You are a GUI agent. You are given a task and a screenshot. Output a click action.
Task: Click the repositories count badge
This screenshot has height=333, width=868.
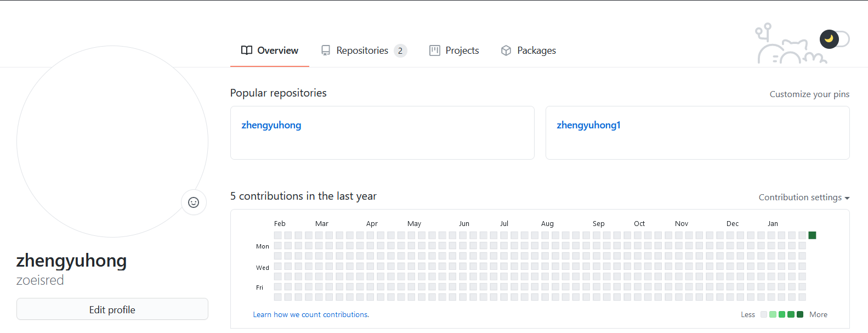tap(400, 50)
